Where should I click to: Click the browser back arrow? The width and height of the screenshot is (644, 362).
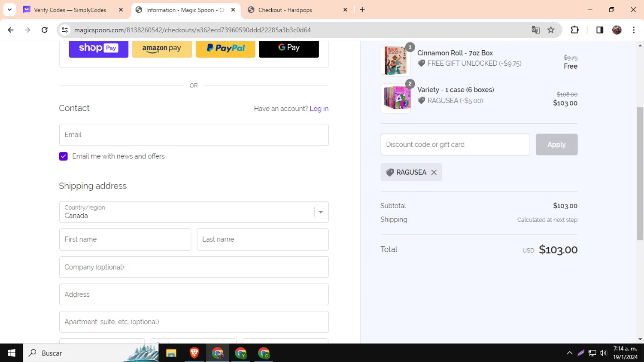point(11,30)
